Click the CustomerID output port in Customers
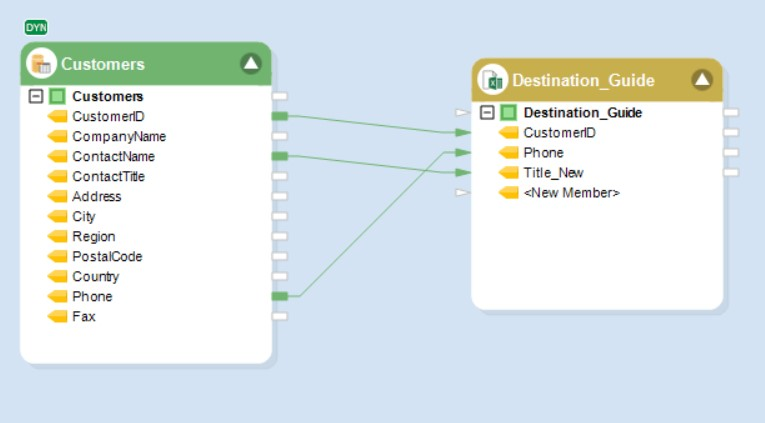This screenshot has width=765, height=423. [x=280, y=117]
